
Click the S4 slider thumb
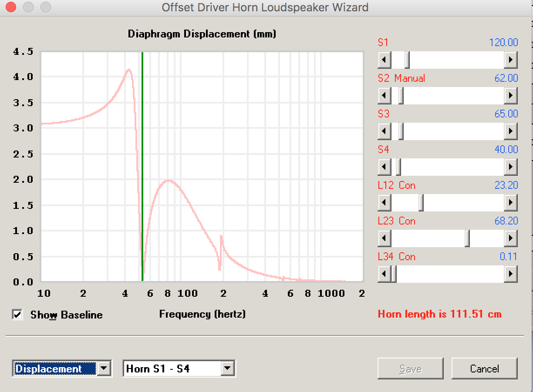coord(398,167)
